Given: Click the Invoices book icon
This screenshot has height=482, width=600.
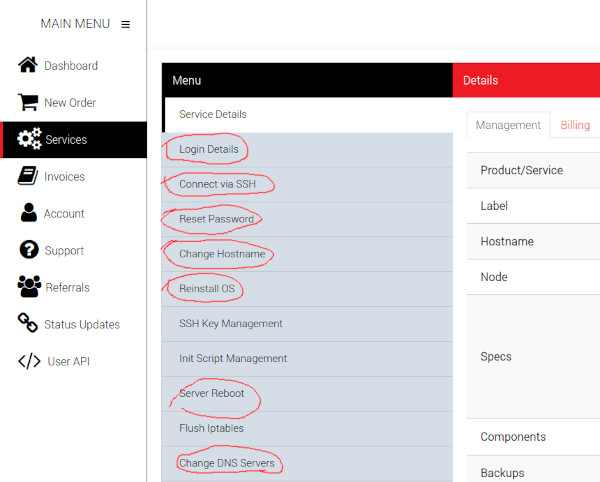Looking at the screenshot, I should point(28,176).
